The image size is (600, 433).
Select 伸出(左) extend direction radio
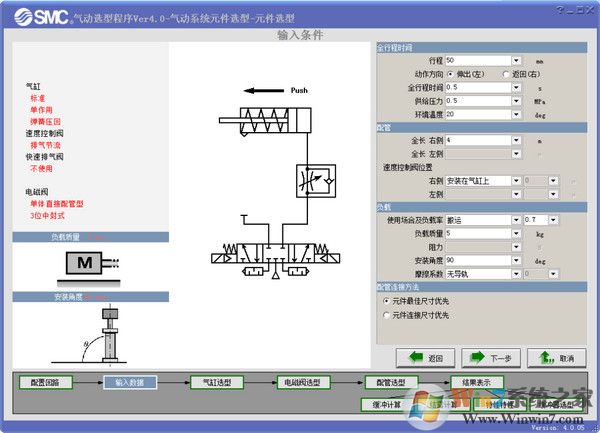pos(450,74)
